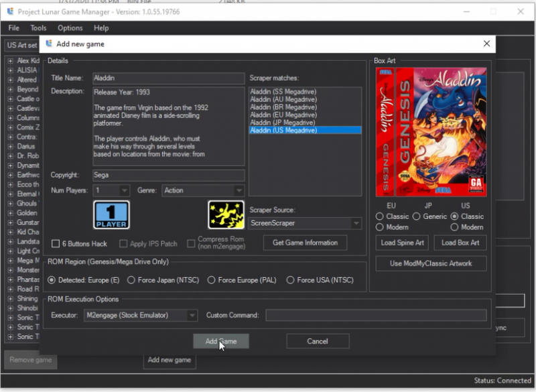Screen dimensions: 536x392
Task: Open the Help menu
Action: (101, 28)
